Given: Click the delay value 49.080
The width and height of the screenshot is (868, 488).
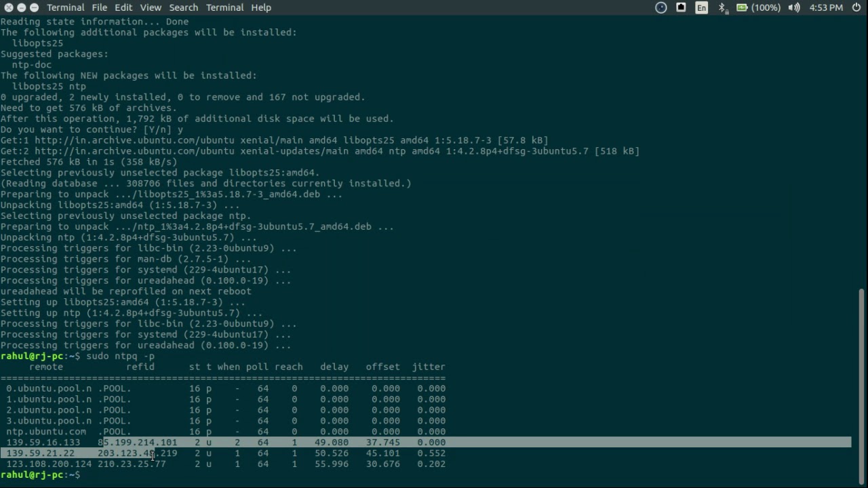Looking at the screenshot, I should (332, 443).
